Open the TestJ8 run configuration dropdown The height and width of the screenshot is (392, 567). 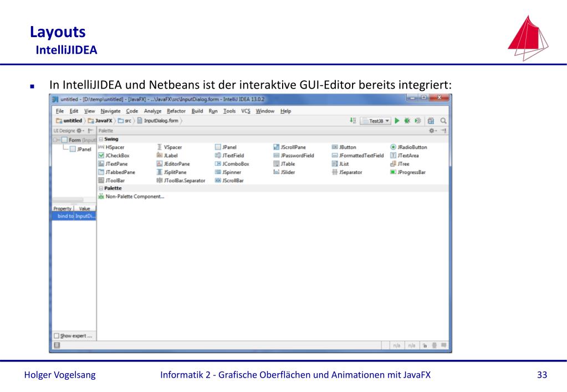376,121
